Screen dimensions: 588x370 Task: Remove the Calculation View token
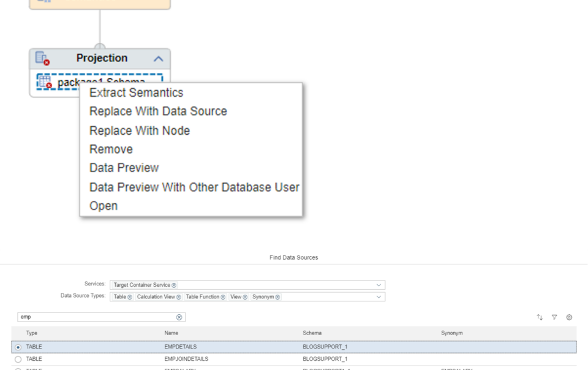point(179,297)
